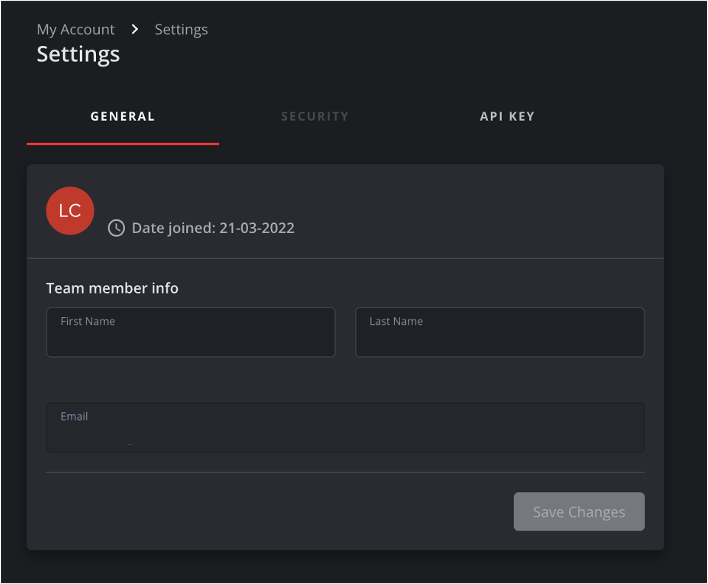Click the clock icon beside Date joined
This screenshot has height=584, width=708.
pos(116,228)
